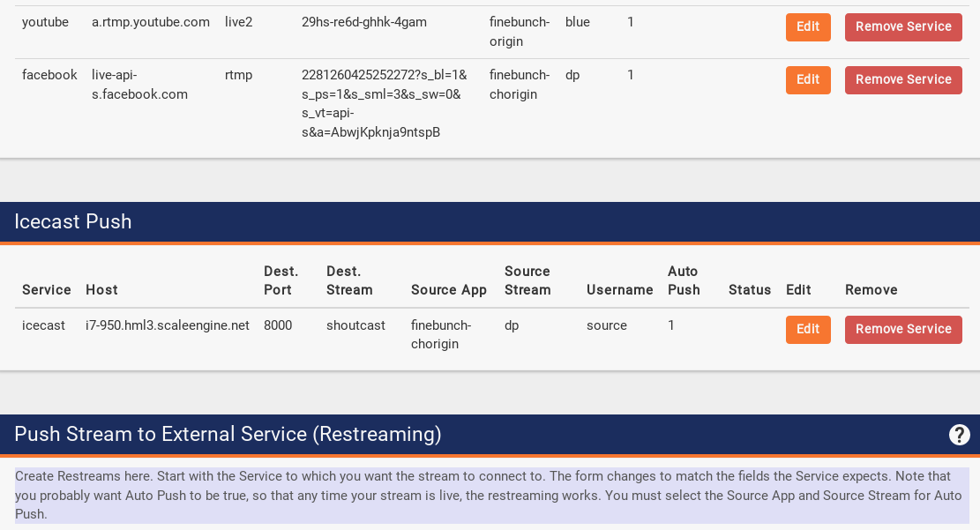Image resolution: width=980 pixels, height=530 pixels.
Task: Click the Icecast Push section header
Action: [73, 222]
